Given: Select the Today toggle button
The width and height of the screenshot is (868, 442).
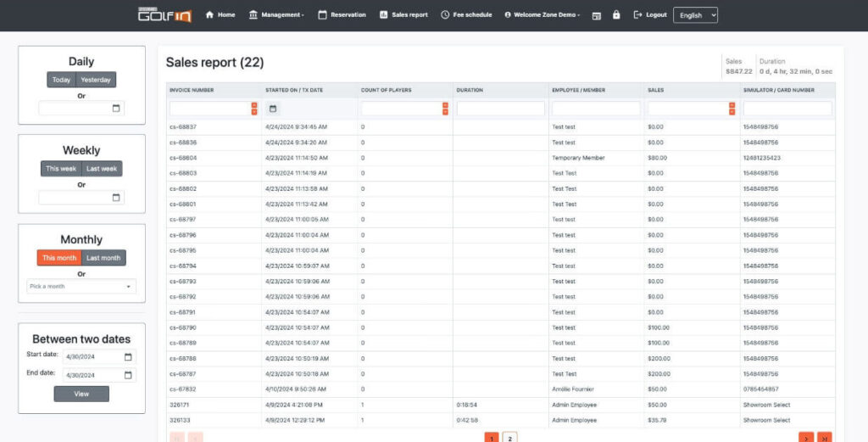Looking at the screenshot, I should [61, 80].
